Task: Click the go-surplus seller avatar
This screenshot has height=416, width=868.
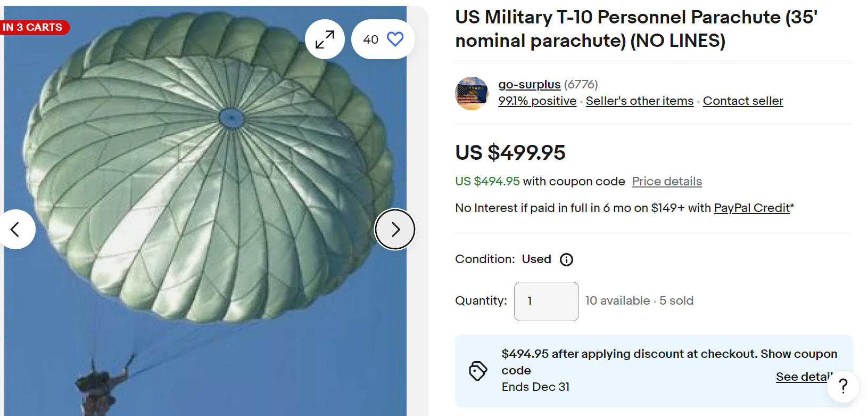Action: coord(472,93)
